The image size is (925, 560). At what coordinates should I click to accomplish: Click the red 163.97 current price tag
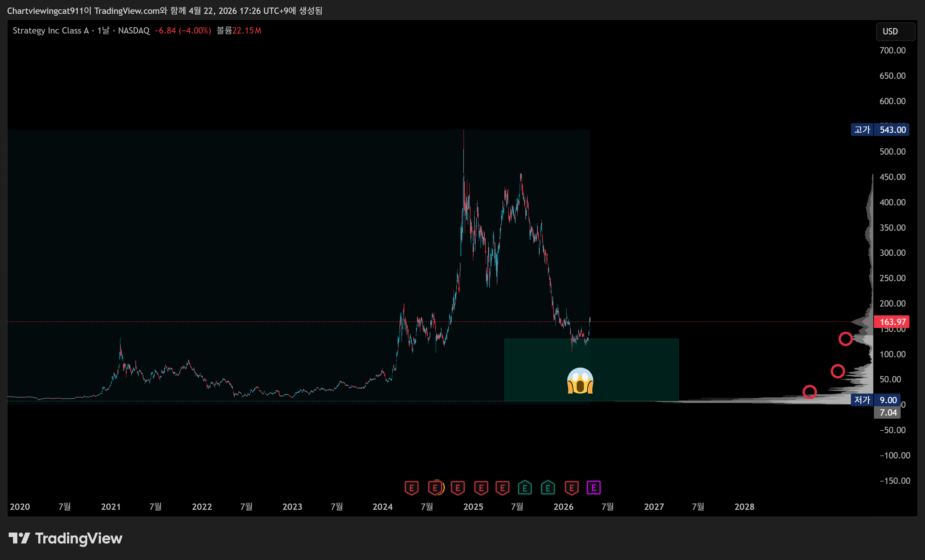coord(892,322)
